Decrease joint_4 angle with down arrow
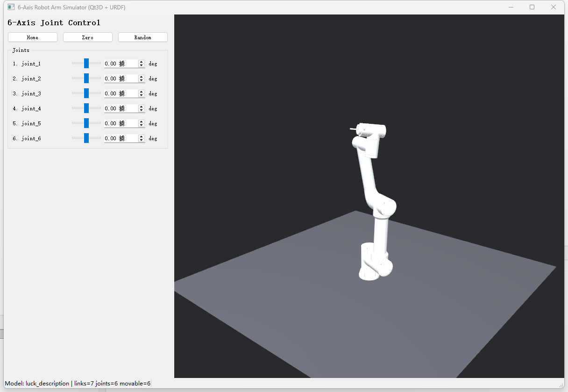Image resolution: width=568 pixels, height=392 pixels. click(x=142, y=111)
